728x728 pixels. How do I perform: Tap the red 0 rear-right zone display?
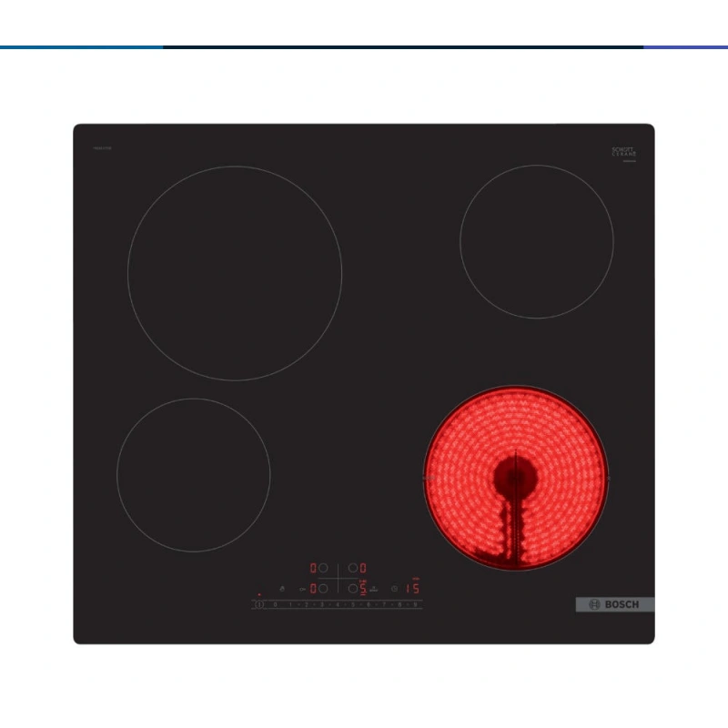click(363, 568)
